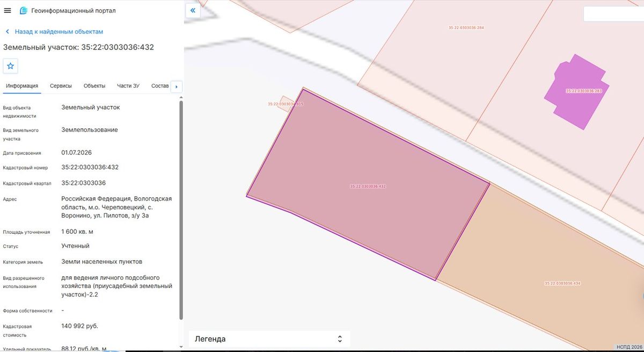Image resolution: width=644 pixels, height=352 pixels.
Task: Click the Площадь уточненная field label
Action: click(x=26, y=232)
